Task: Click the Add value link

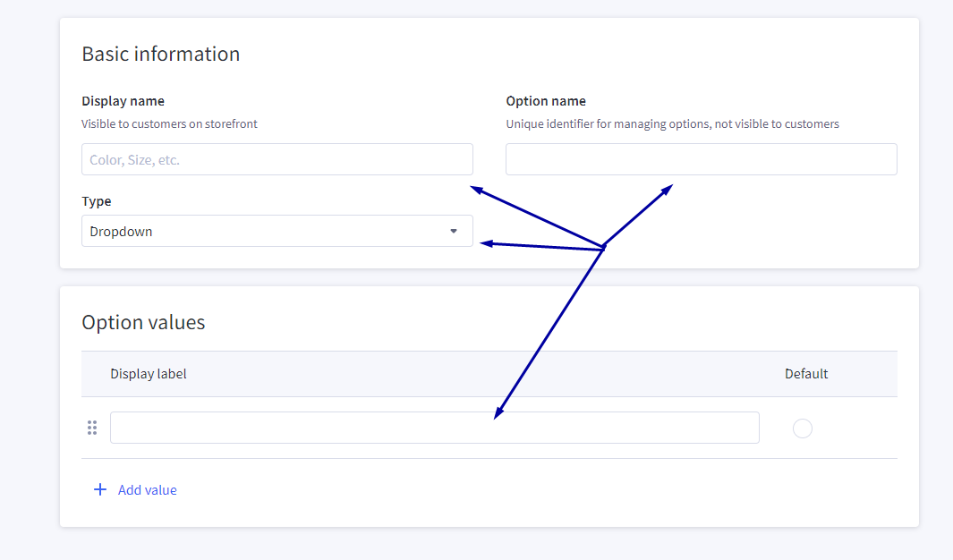Action: pos(147,489)
